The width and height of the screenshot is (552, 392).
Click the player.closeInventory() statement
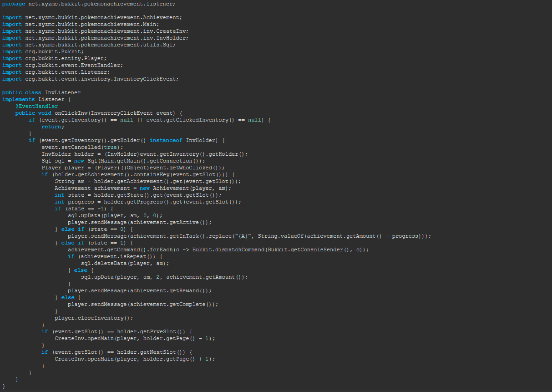pos(94,318)
